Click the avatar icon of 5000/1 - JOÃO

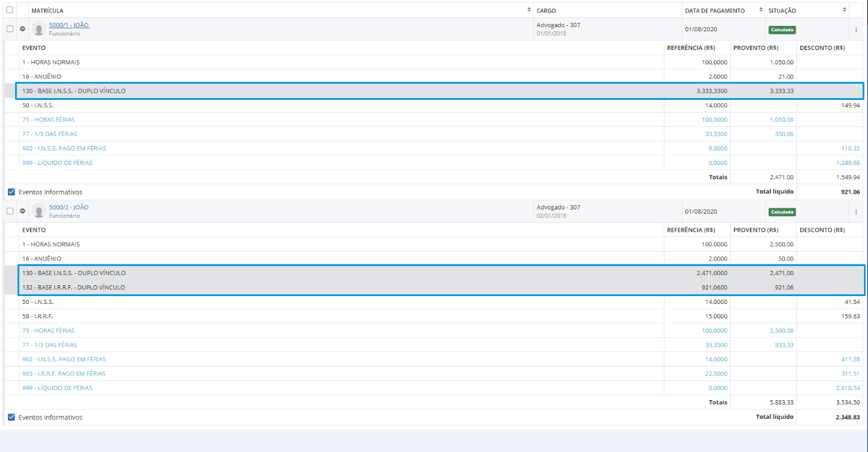(39, 29)
